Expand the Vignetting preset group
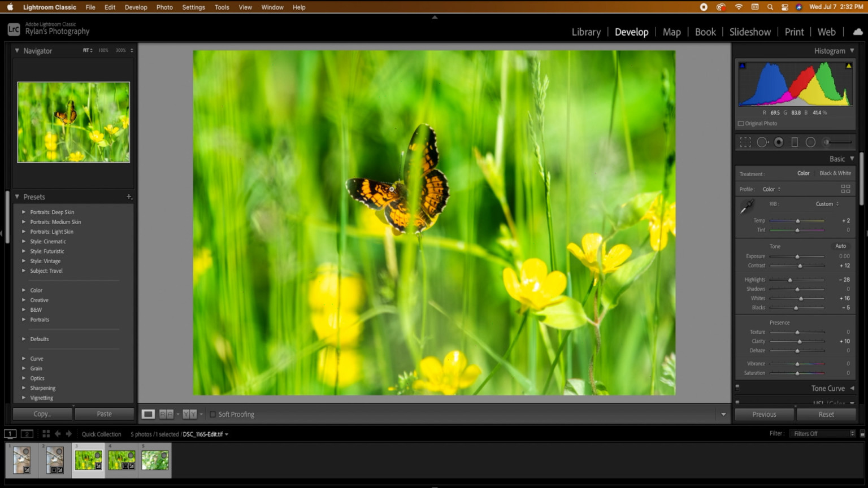The image size is (868, 488). point(24,398)
